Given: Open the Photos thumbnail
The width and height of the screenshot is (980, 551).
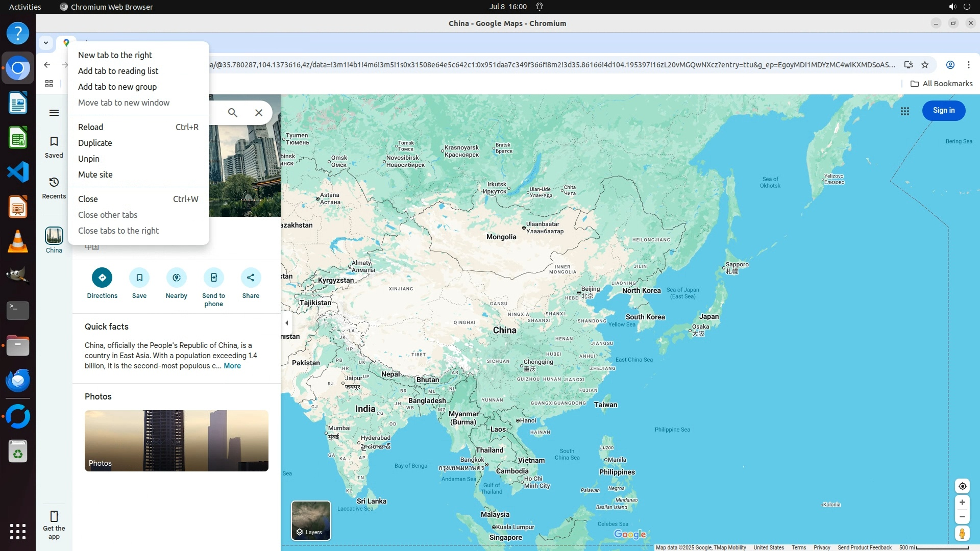Looking at the screenshot, I should click(176, 441).
